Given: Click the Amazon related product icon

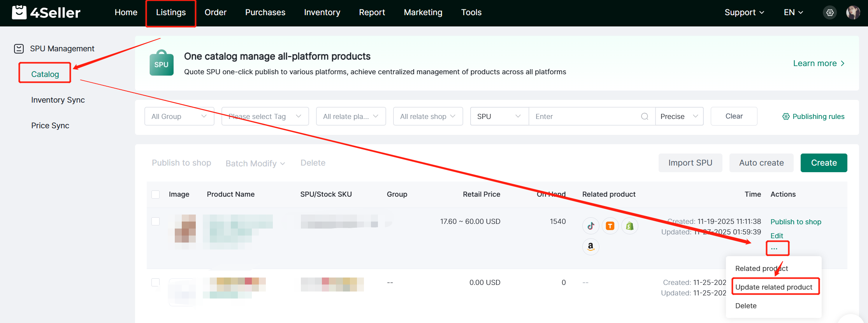Looking at the screenshot, I should (x=590, y=246).
